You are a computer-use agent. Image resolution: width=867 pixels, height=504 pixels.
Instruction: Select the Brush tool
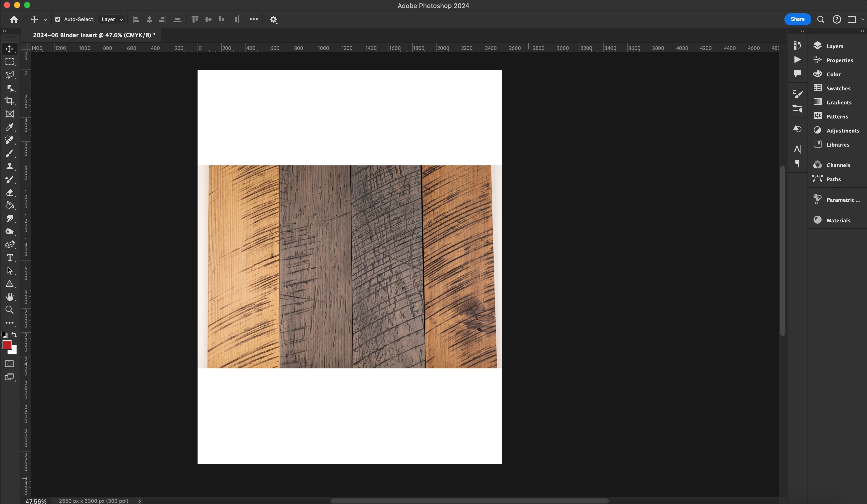click(9, 153)
